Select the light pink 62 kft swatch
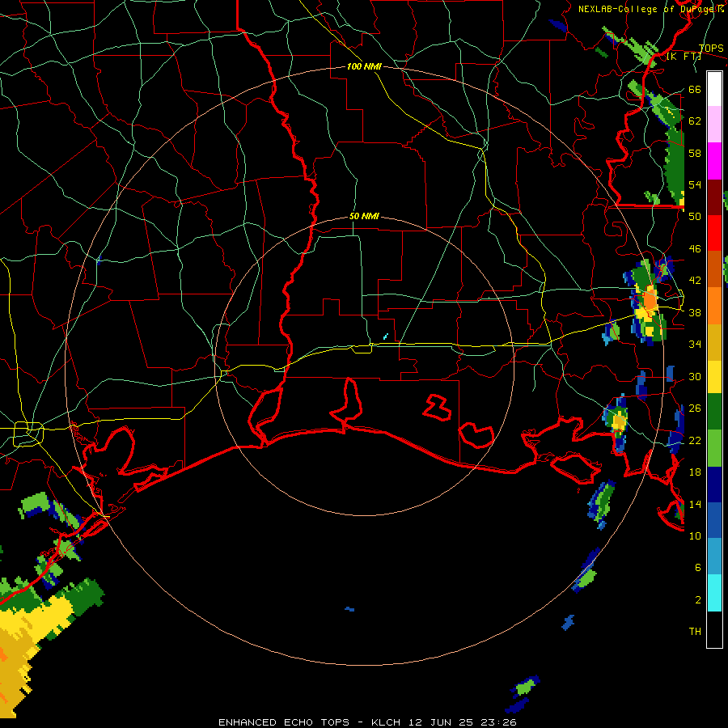This screenshot has width=728, height=728. [x=714, y=125]
